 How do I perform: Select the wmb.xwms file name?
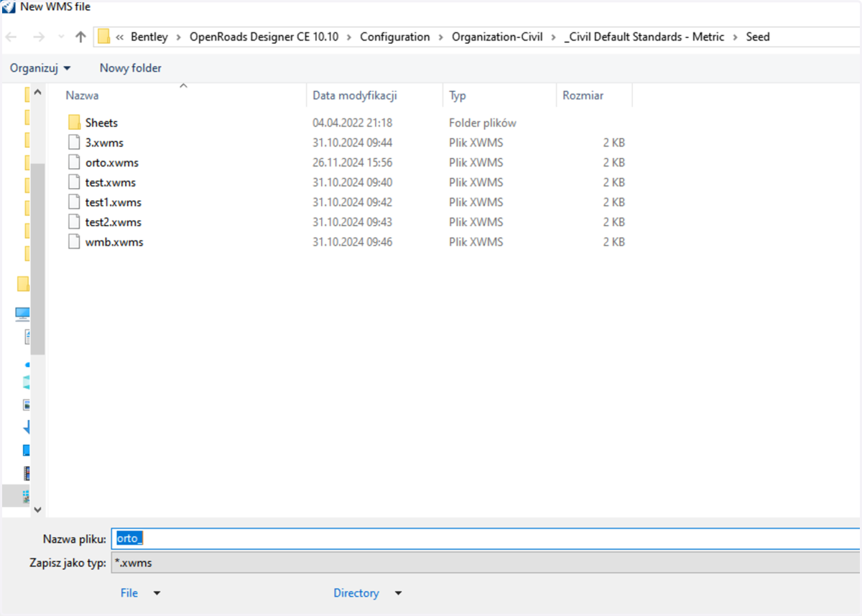[114, 242]
